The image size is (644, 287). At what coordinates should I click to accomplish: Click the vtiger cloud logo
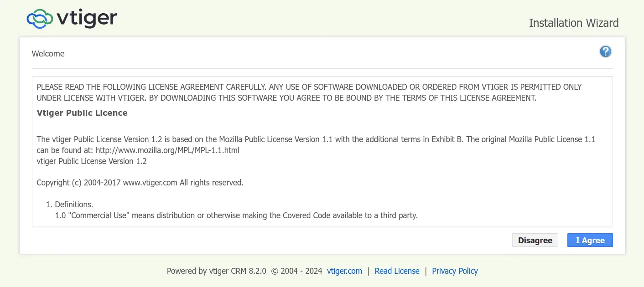[72, 18]
